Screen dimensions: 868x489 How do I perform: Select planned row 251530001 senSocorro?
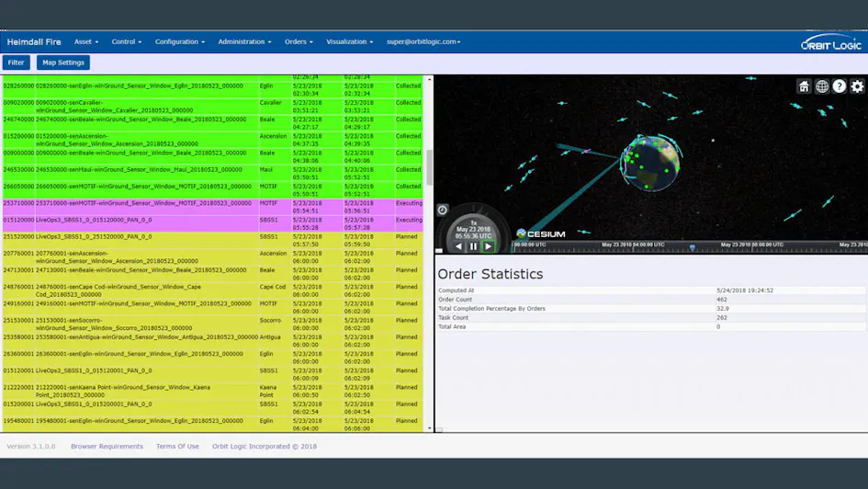click(x=212, y=324)
